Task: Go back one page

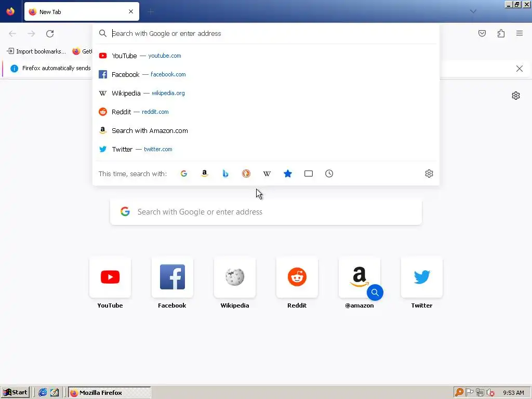Action: pos(12,34)
